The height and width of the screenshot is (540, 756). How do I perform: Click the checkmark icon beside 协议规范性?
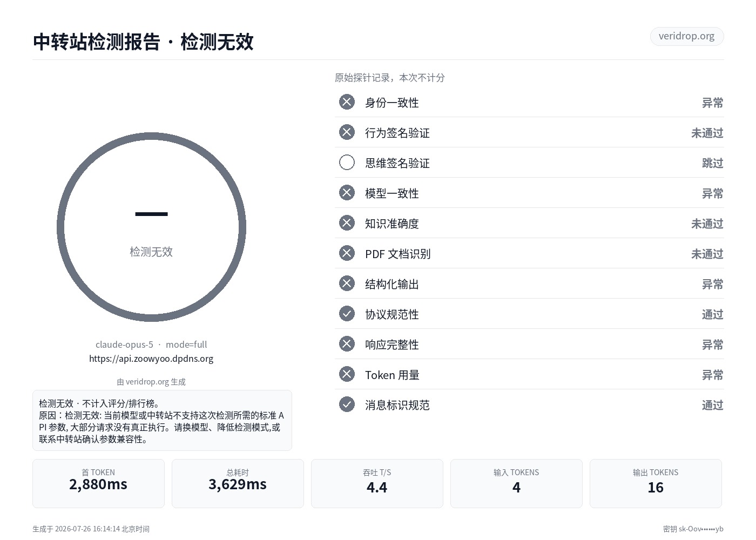click(x=347, y=314)
